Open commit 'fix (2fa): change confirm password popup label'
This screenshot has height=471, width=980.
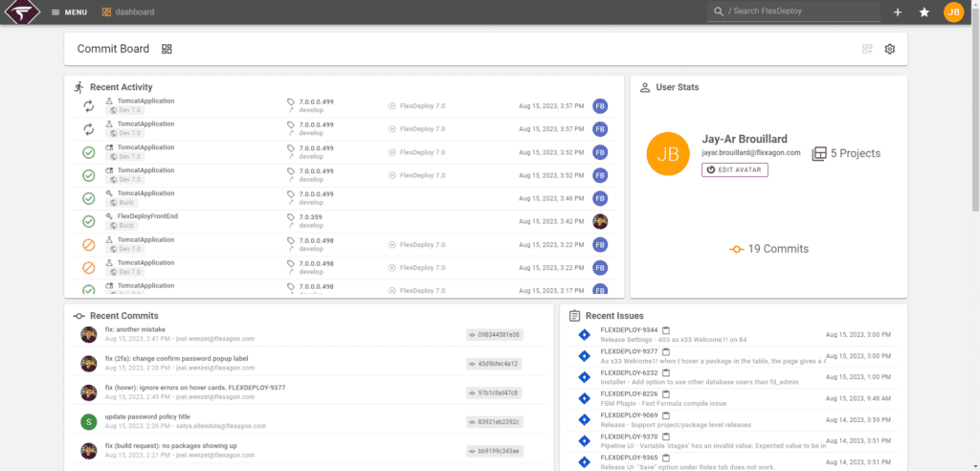click(x=176, y=358)
